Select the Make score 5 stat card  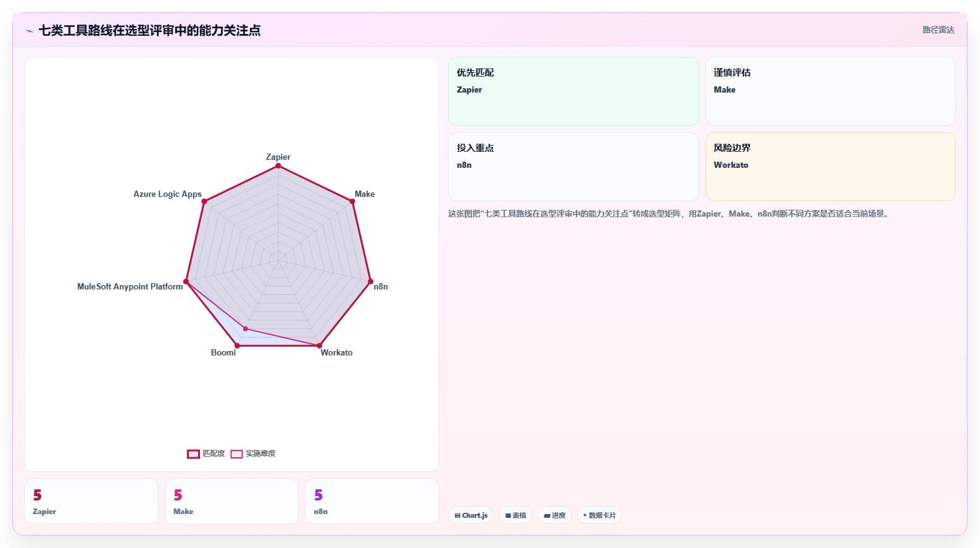231,501
